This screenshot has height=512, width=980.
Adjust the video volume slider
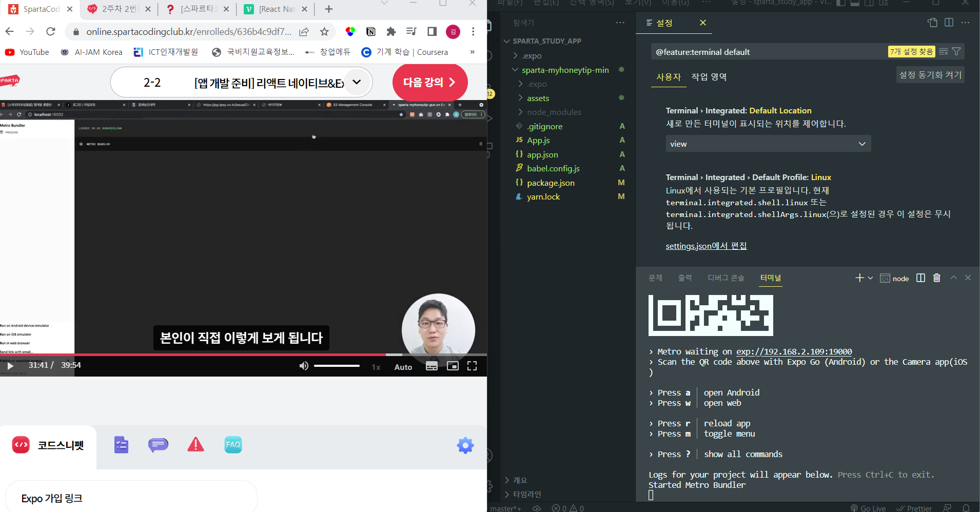[337, 366]
